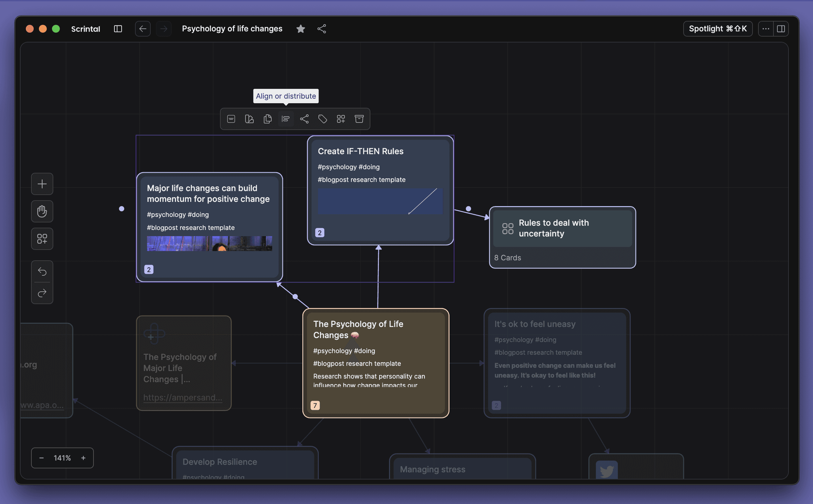
Task: Toggle the left sidebar panel
Action: pyautogui.click(x=118, y=29)
